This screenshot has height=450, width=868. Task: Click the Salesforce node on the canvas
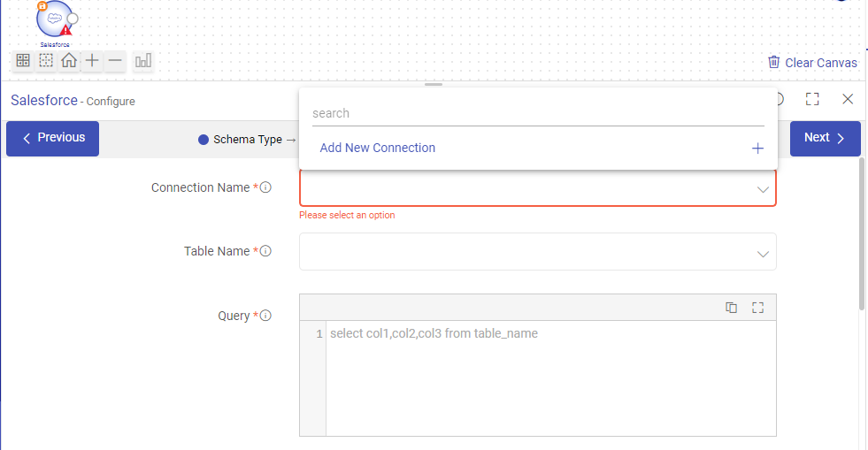click(55, 19)
